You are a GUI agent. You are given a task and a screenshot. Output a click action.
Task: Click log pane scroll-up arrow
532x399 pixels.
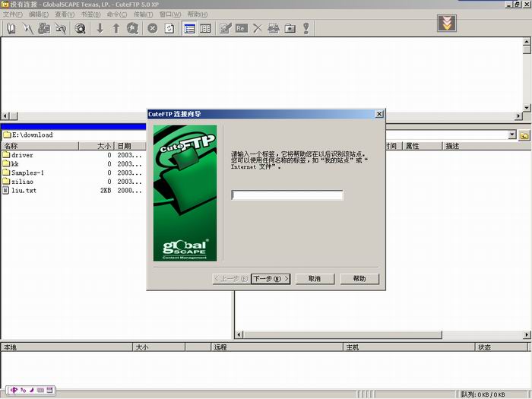coord(526,41)
